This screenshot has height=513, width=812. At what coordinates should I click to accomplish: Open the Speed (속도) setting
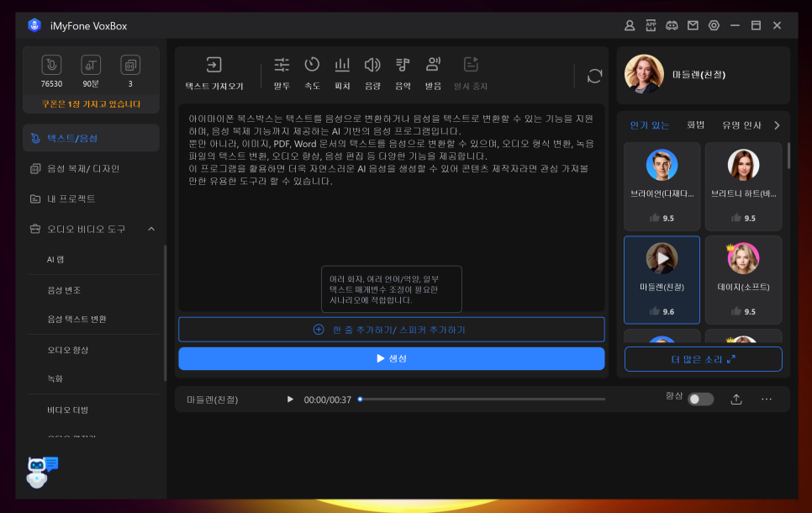point(312,65)
